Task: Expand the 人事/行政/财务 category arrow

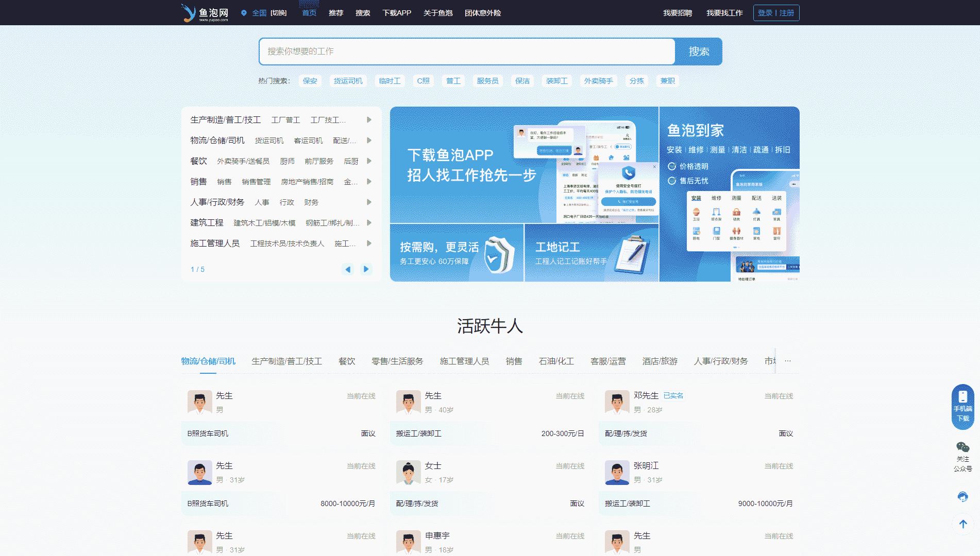Action: [369, 202]
